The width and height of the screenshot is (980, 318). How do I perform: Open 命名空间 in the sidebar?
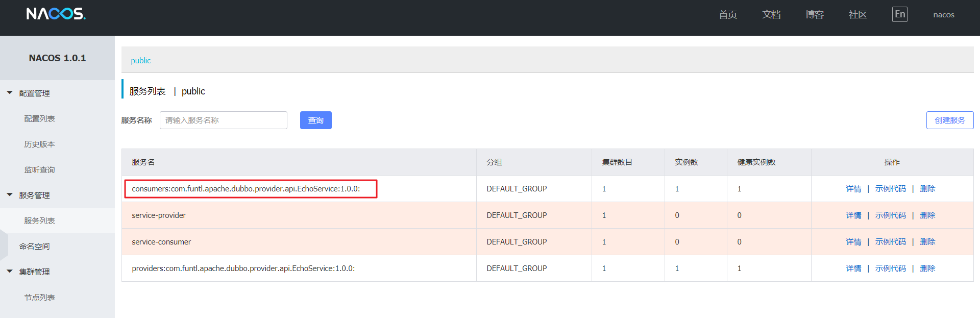34,246
